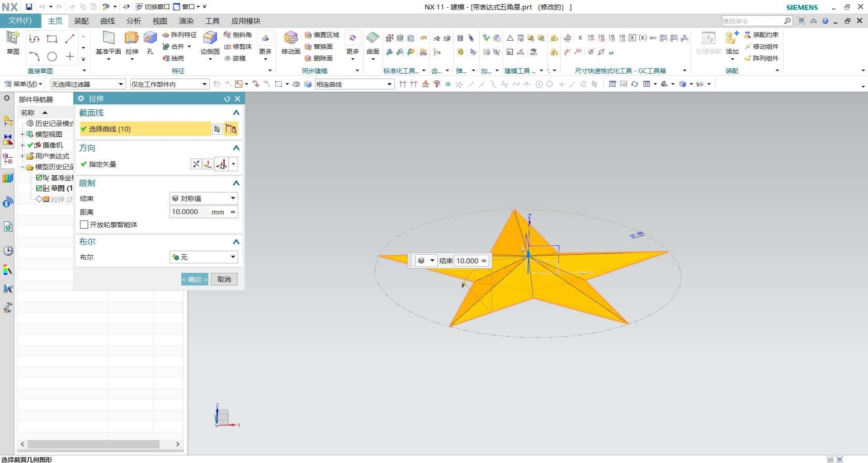Collapse the 方向 section
The width and height of the screenshot is (868, 463).
(236, 148)
